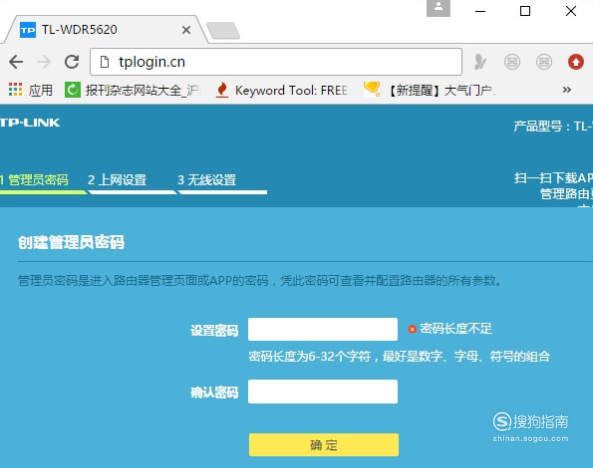This screenshot has height=468, width=593.
Task: Click the TP-LINK logo
Action: (x=30, y=123)
